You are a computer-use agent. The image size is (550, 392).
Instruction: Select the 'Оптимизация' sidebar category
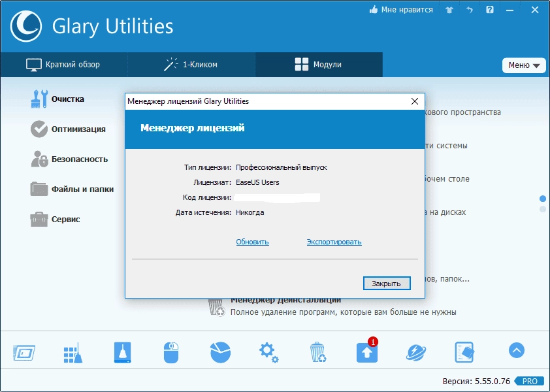[x=68, y=129]
